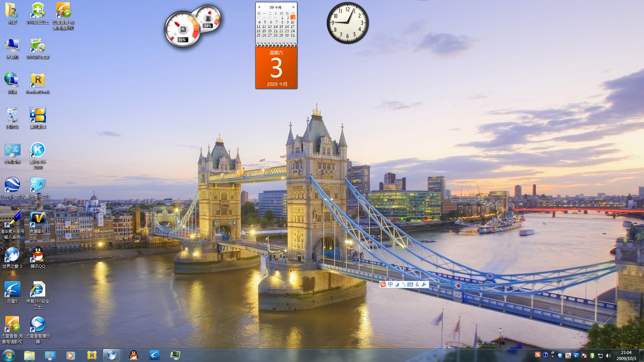Screen dimensions: 644x362
Task: Open the 腾讯QQ desktop shortcut
Action: [38, 258]
